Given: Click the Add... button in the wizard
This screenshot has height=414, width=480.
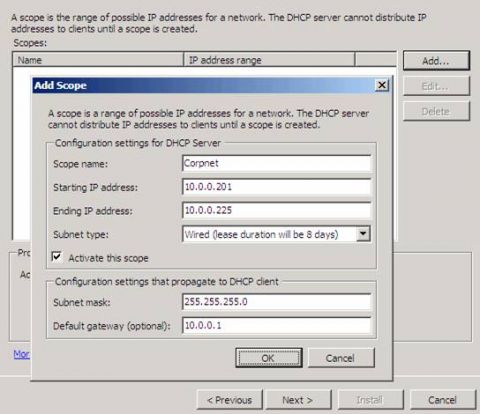Looking at the screenshot, I should tap(436, 61).
